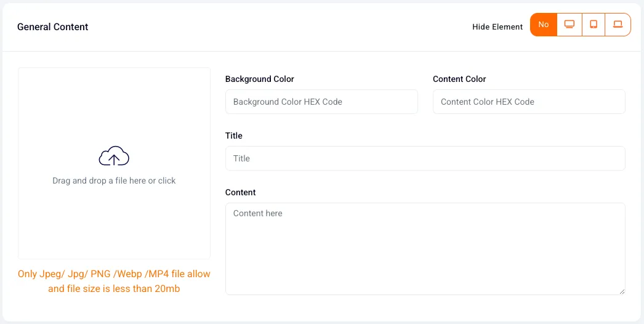This screenshot has height=324, width=644.
Task: Click the 'Title' field label
Action: [234, 136]
